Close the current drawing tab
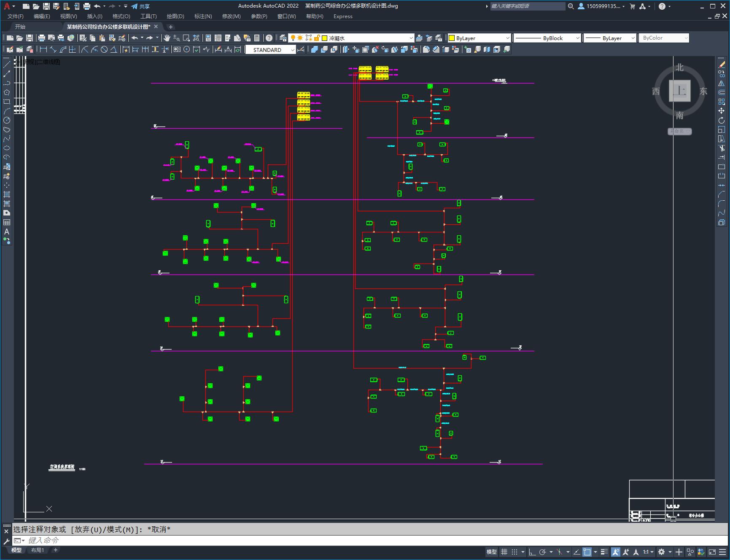This screenshot has height=560, width=730. point(156,27)
